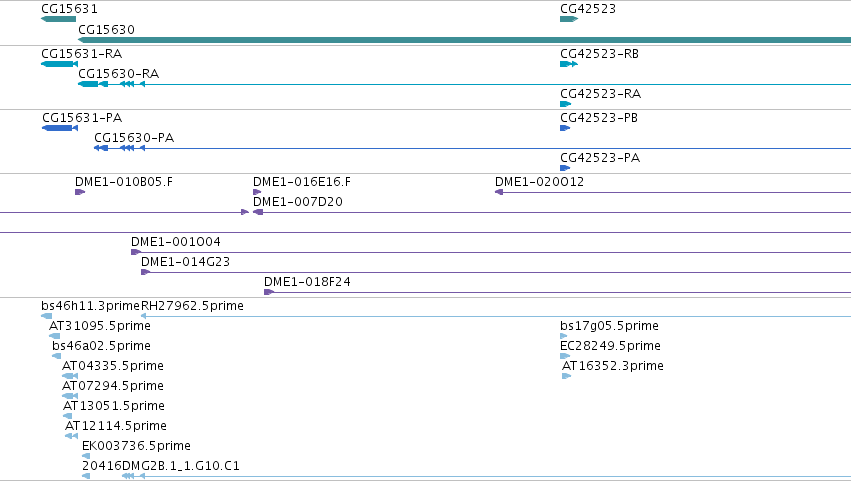Select the DME1-014G23 label
Screen dimensions: 851x481
(x=186, y=262)
